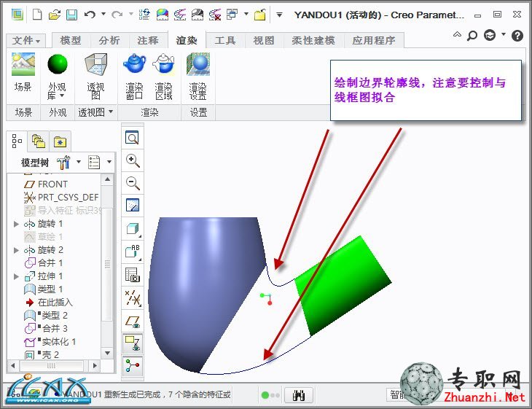The height and width of the screenshot is (409, 532).
Task: Open the 文件 menu
Action: [x=26, y=41]
